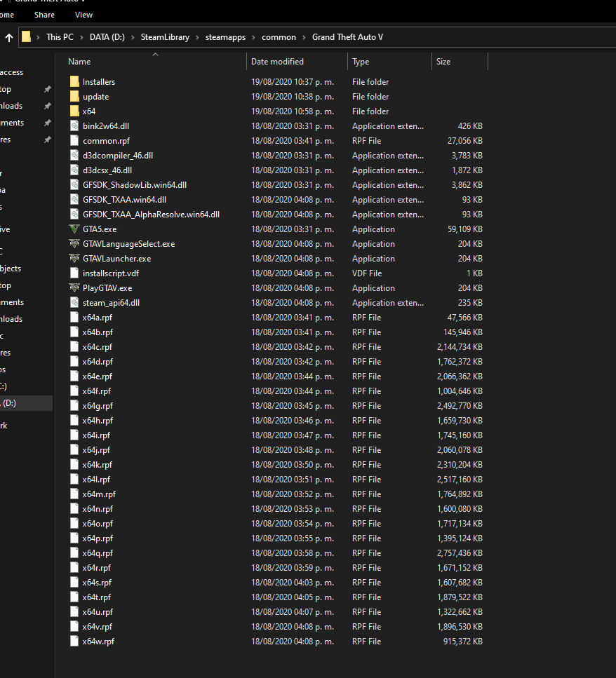Open the Share ribbon tab
The width and height of the screenshot is (616, 678).
pyautogui.click(x=44, y=15)
